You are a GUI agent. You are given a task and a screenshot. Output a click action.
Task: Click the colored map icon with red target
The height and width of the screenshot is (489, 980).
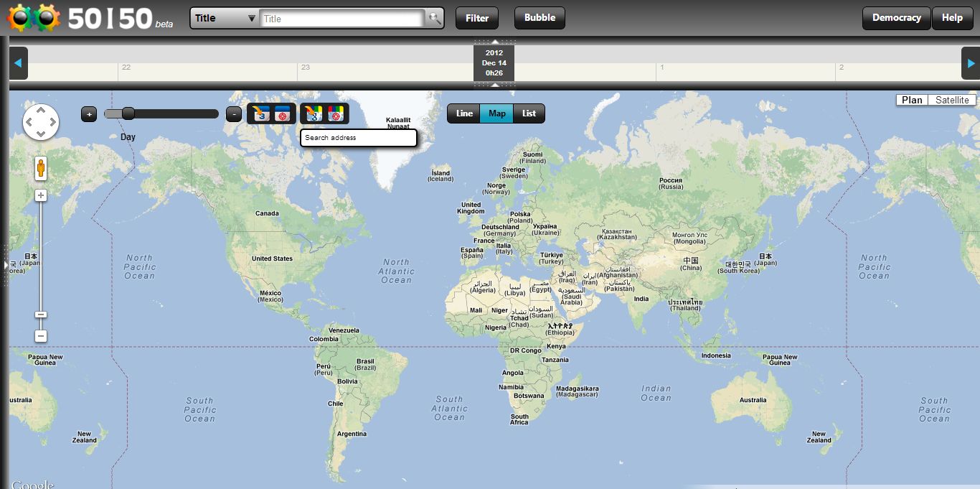point(336,113)
